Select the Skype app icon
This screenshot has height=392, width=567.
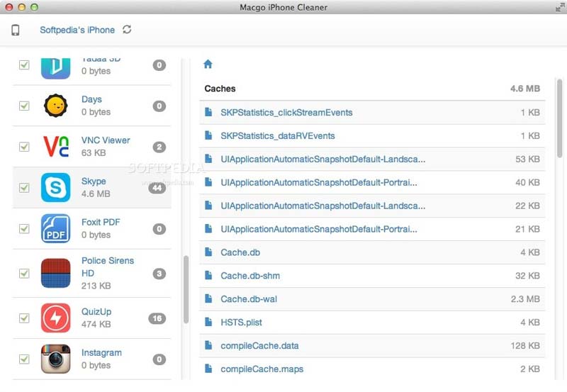55,188
